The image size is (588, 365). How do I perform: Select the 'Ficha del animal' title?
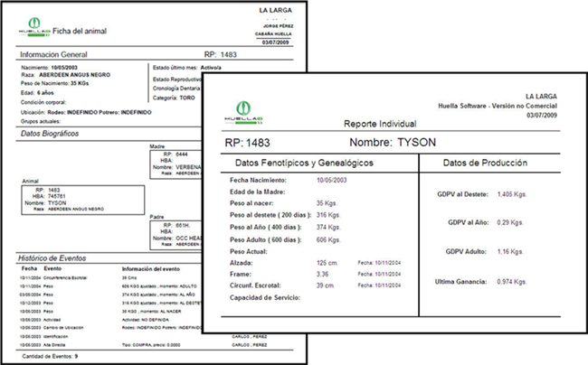[80, 31]
